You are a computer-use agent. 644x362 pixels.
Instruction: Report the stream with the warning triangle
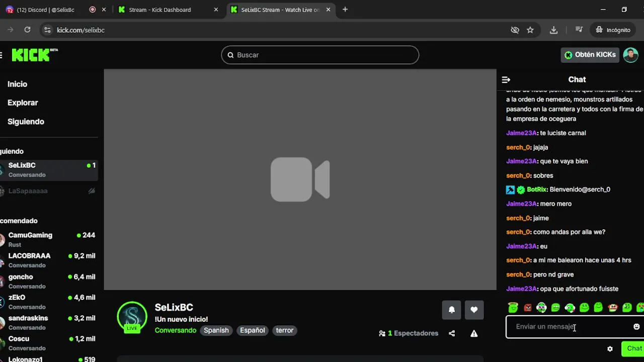474,333
